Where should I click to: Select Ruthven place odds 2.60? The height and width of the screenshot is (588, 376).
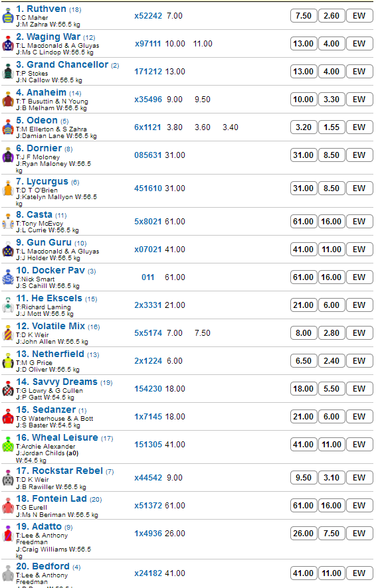click(331, 16)
